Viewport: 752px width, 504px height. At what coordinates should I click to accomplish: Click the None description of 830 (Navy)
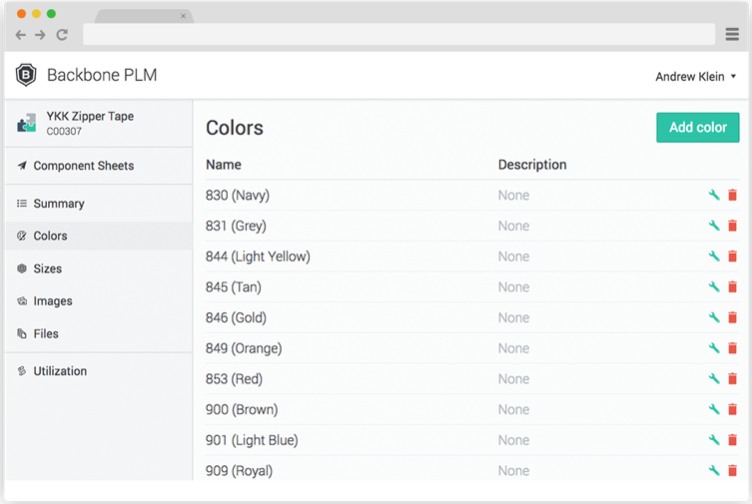[514, 195]
